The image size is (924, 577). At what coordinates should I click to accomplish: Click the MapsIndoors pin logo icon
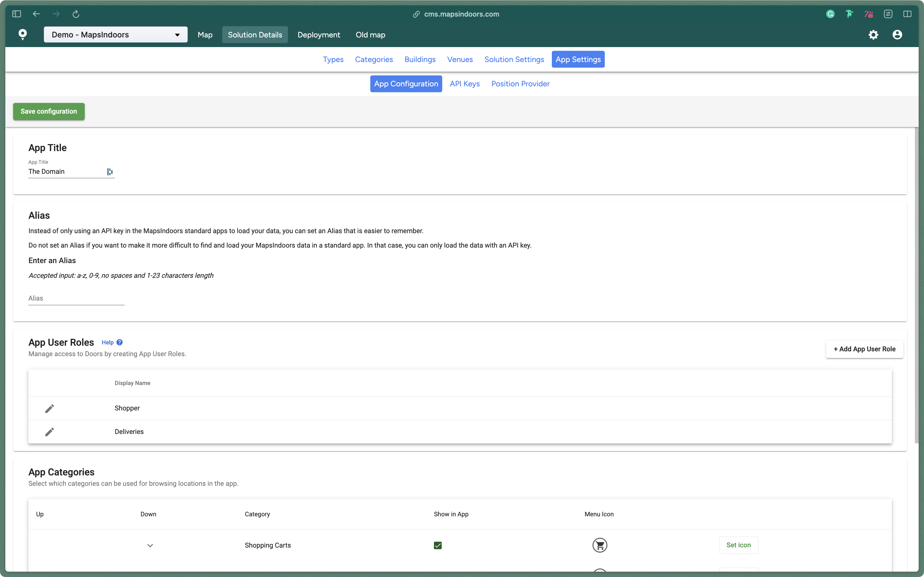23,34
